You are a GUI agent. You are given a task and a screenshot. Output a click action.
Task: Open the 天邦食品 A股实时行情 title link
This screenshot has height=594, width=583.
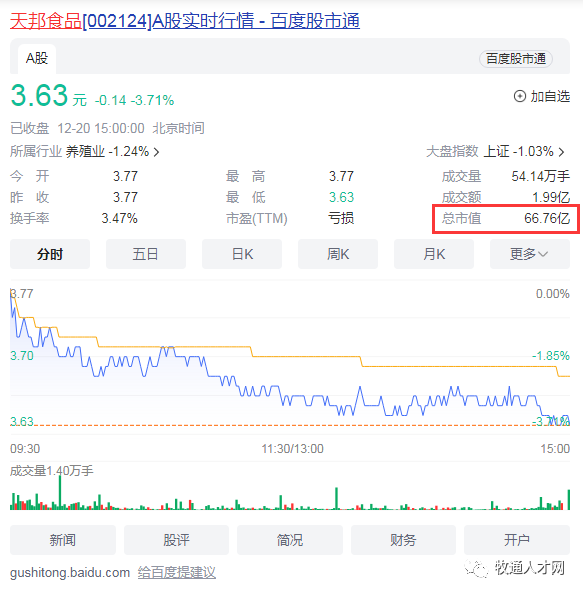[185, 21]
